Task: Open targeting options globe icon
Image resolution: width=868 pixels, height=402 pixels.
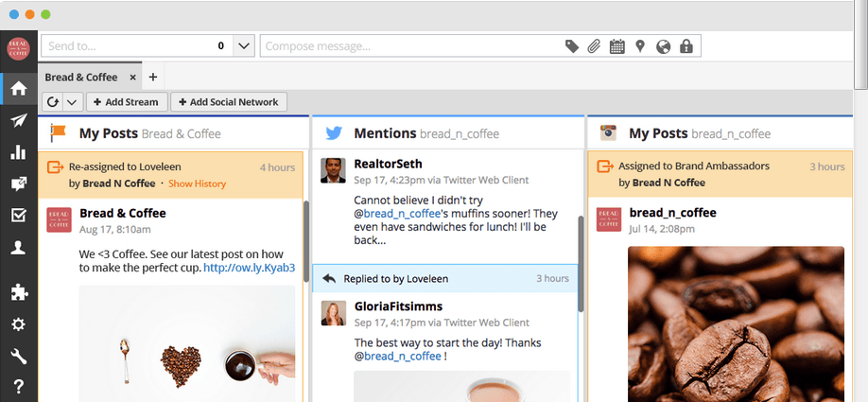Action: tap(663, 46)
